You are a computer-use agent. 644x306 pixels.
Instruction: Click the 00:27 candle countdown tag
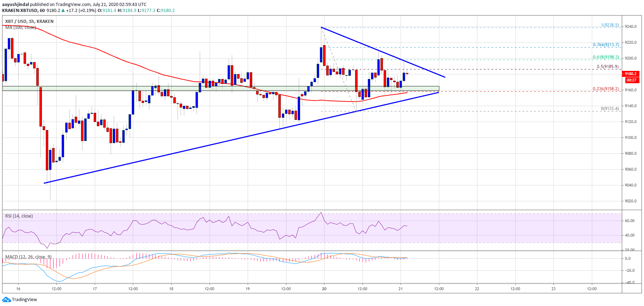pyautogui.click(x=631, y=80)
